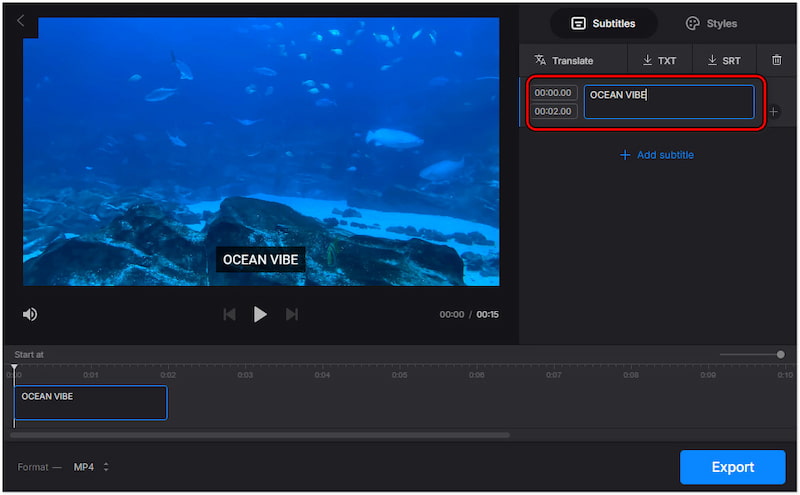Switch to the Styles tab
The height and width of the screenshot is (495, 800).
tap(711, 23)
